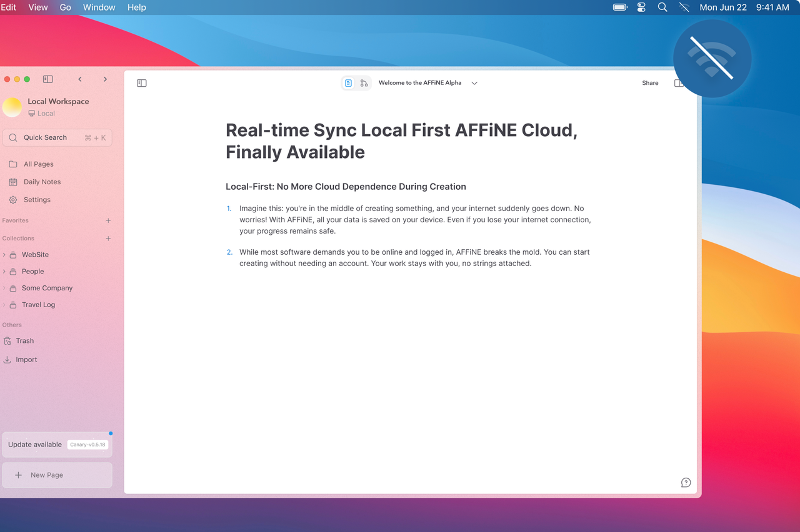The width and height of the screenshot is (800, 532).
Task: Click the Canary-v0.5.18 version badge
Action: click(87, 445)
